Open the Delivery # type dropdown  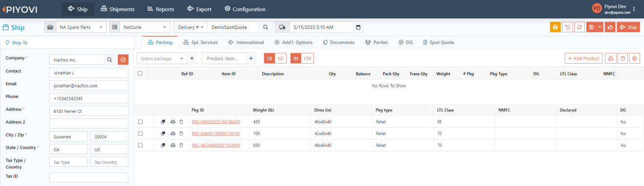tap(190, 27)
